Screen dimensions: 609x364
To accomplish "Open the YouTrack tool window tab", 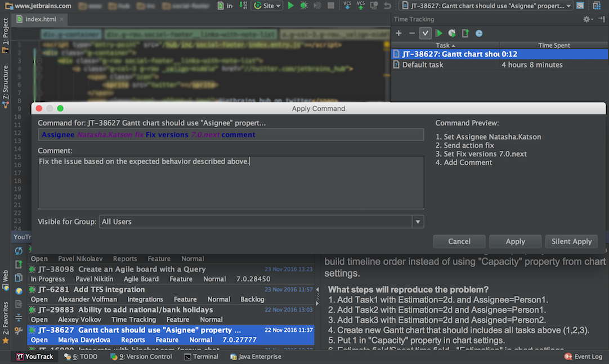I will click(x=35, y=357).
